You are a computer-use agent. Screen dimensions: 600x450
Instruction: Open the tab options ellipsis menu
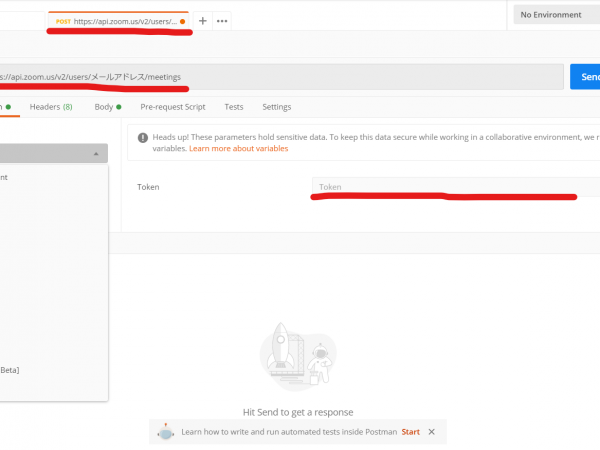click(x=222, y=21)
